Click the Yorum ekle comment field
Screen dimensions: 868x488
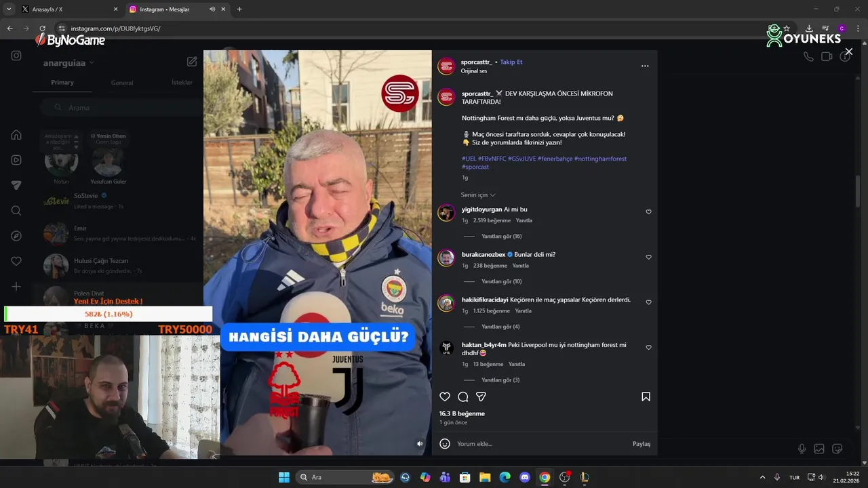[x=541, y=444]
